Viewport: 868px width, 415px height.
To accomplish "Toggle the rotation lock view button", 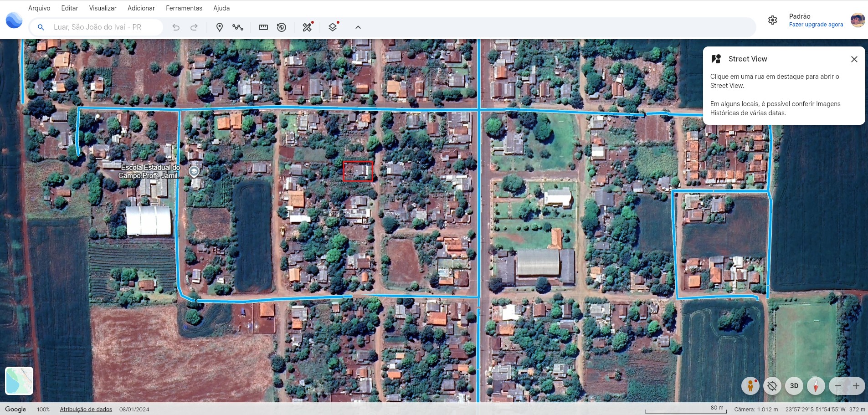I will [x=772, y=386].
